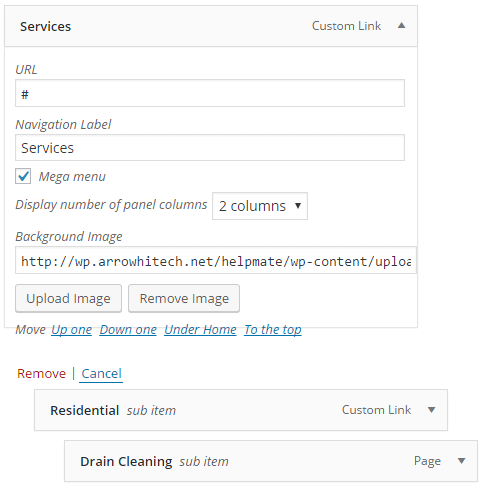Image resolution: width=492 pixels, height=487 pixels.
Task: Click the Upload Image button
Action: (68, 298)
